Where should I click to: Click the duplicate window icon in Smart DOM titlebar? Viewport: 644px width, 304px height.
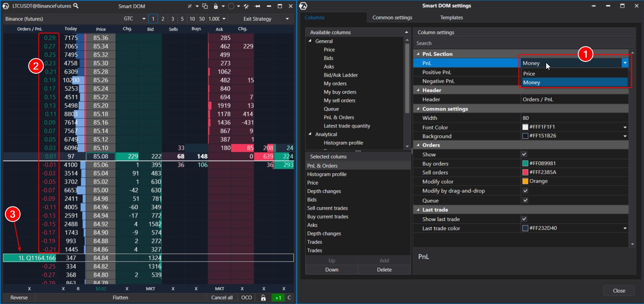click(x=205, y=6)
